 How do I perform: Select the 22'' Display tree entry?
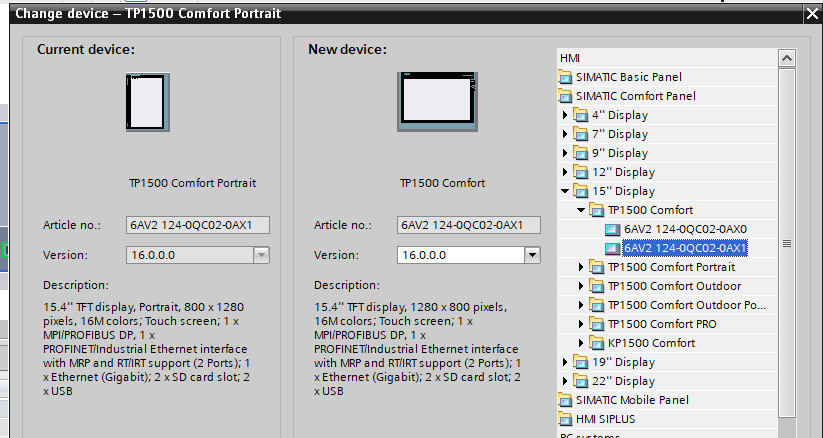pos(623,381)
